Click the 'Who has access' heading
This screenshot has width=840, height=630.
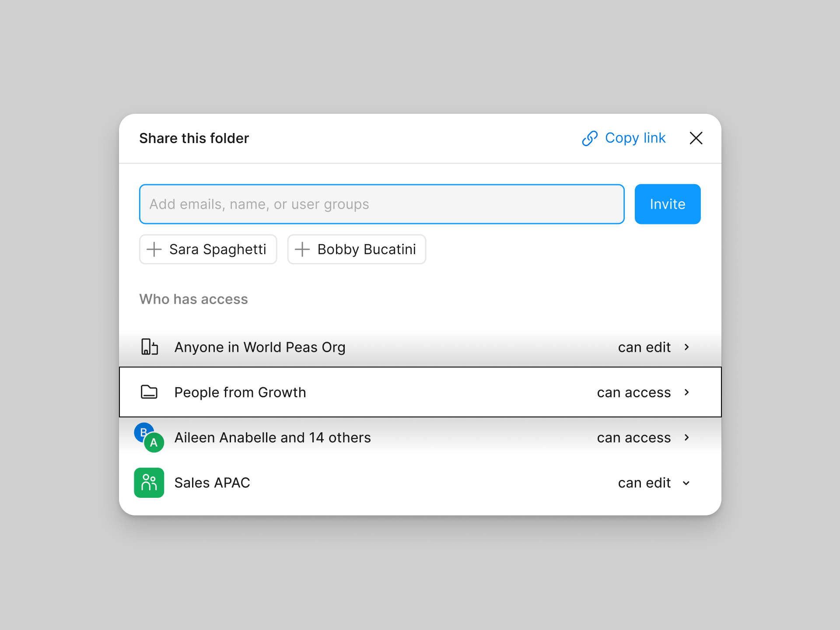pos(193,299)
